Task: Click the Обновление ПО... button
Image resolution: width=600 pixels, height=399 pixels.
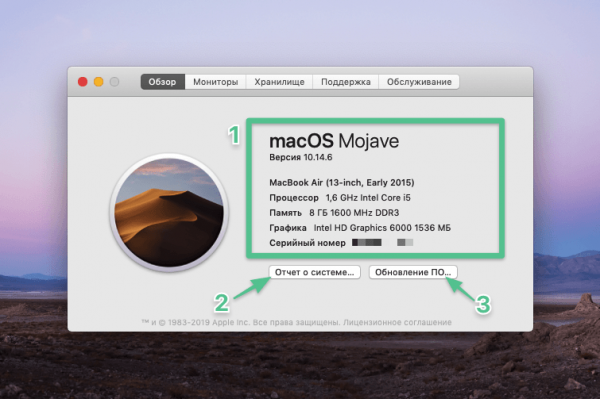Action: [413, 272]
